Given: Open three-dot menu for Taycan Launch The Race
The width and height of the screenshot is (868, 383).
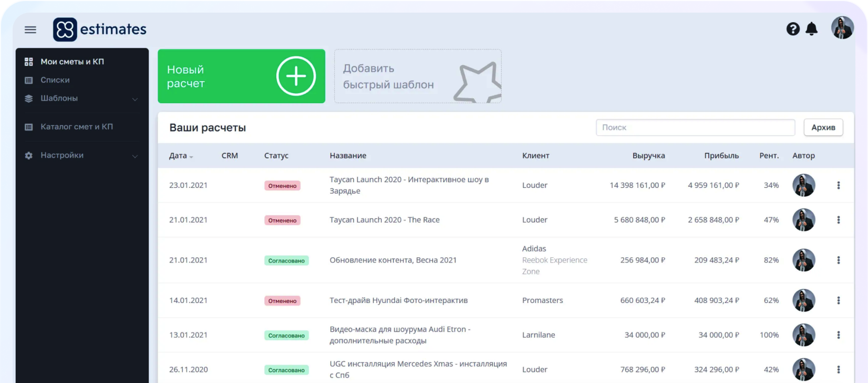Looking at the screenshot, I should coord(838,220).
